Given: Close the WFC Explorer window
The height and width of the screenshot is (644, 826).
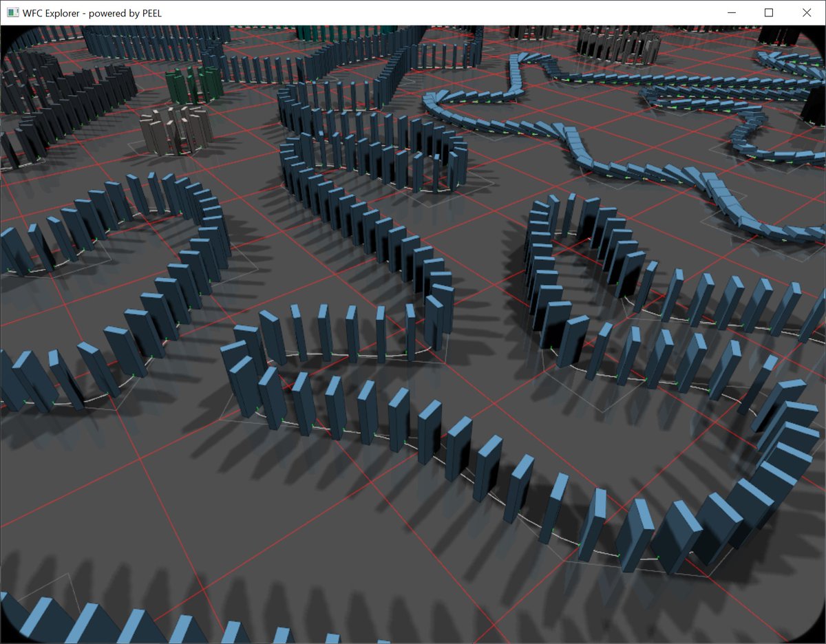Looking at the screenshot, I should pos(807,12).
